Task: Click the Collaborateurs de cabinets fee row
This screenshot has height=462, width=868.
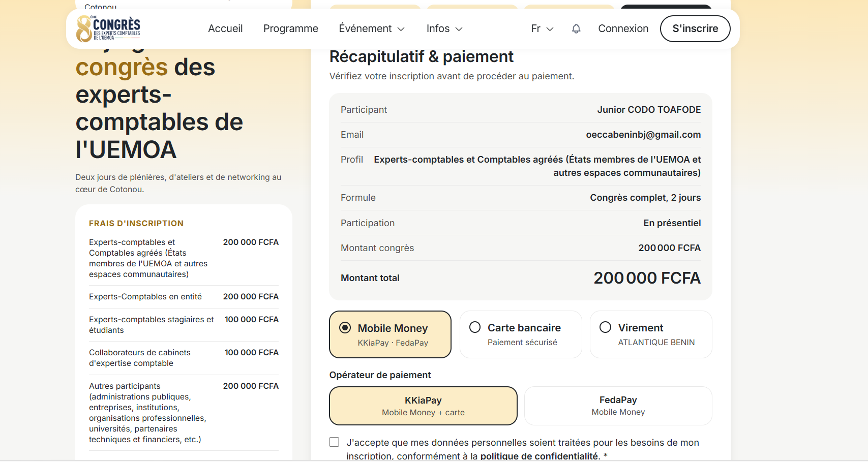Action: (x=184, y=358)
